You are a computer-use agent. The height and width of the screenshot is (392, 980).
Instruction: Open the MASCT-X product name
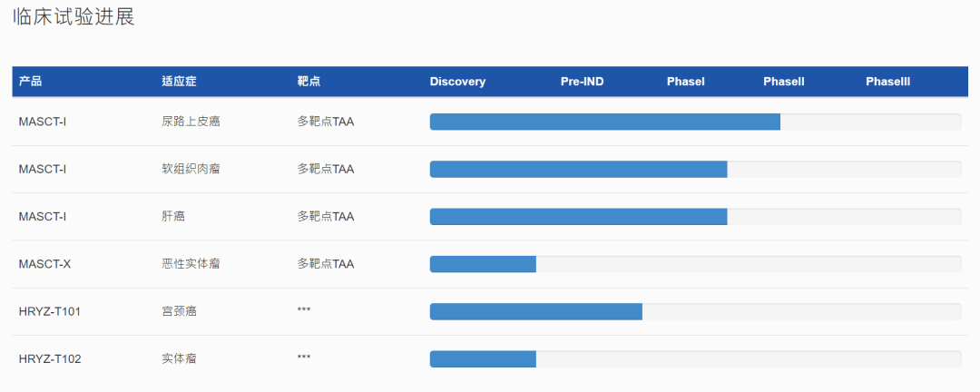click(x=44, y=264)
